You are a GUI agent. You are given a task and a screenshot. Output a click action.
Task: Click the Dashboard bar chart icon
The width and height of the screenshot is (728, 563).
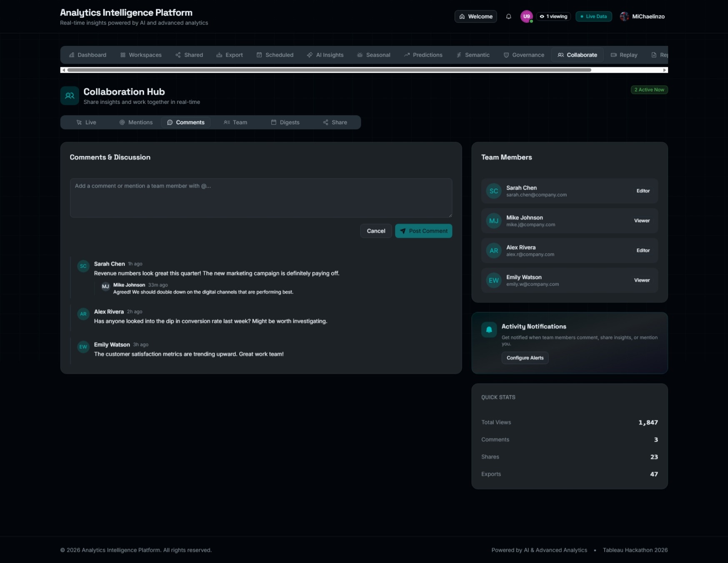click(72, 55)
